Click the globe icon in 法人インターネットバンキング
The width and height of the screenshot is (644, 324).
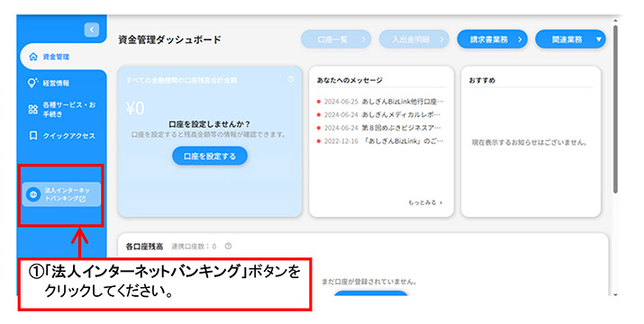pos(33,194)
